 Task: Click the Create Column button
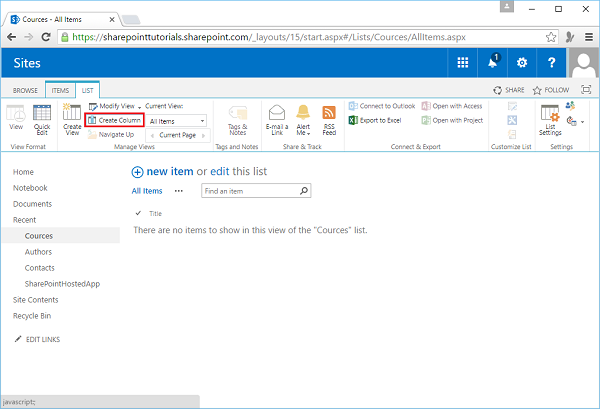click(x=114, y=120)
